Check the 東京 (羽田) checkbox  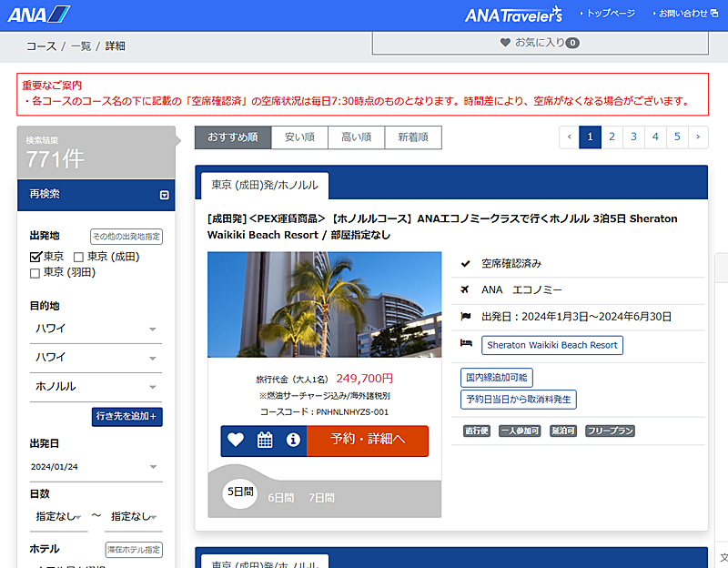click(35, 273)
